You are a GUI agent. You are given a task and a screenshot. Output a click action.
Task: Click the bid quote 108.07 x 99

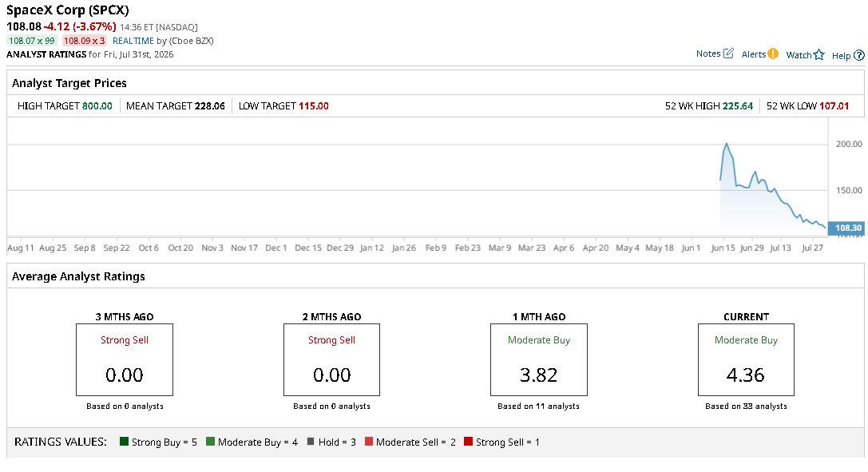point(32,41)
